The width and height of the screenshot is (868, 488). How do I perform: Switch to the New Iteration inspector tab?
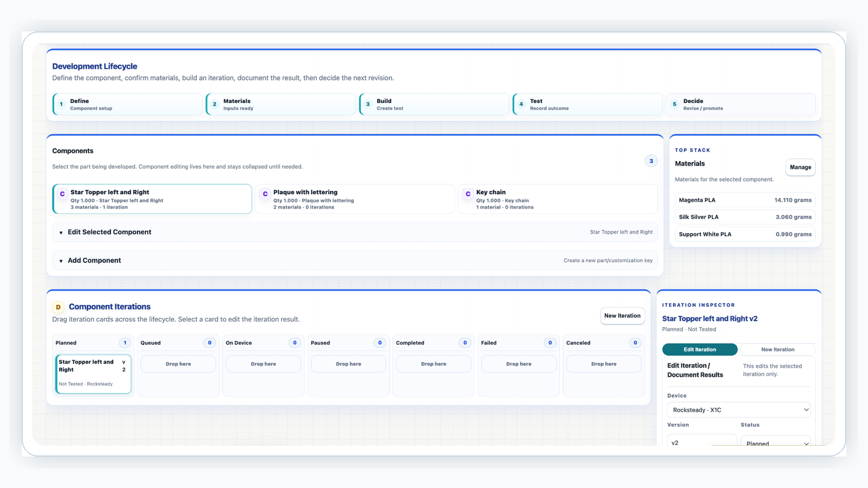pyautogui.click(x=777, y=350)
